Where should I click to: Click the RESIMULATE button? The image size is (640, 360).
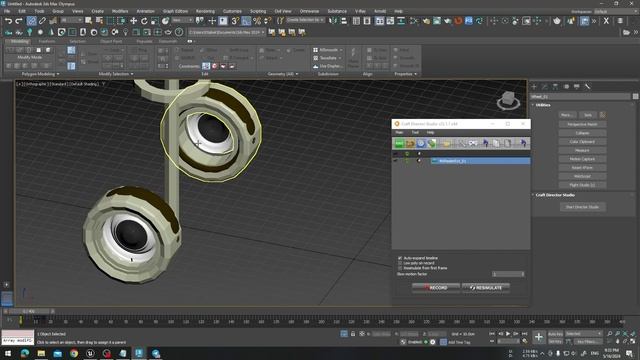pos(486,288)
